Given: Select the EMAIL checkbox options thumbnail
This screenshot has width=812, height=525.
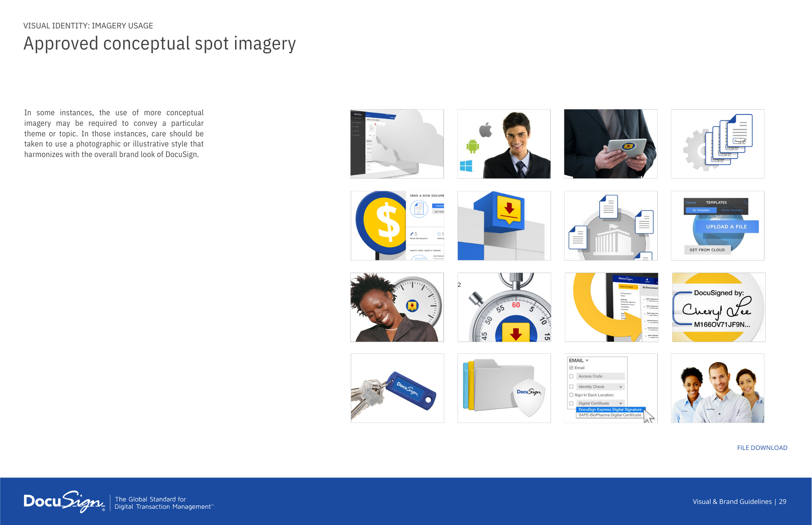Looking at the screenshot, I should coord(611,388).
